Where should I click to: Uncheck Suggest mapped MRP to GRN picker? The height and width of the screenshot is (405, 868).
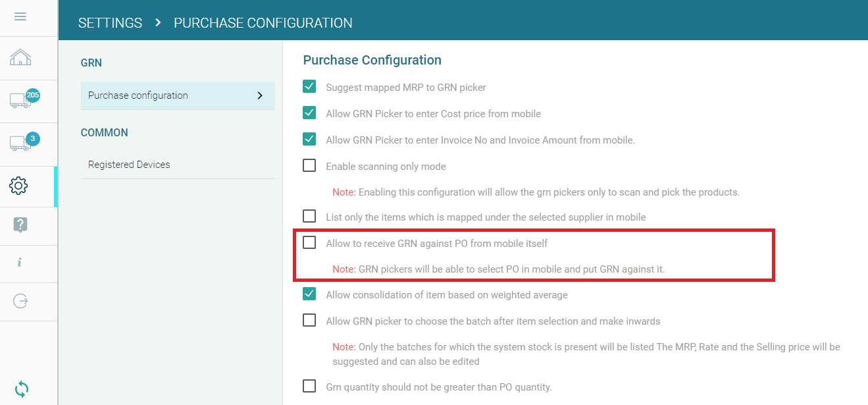(309, 86)
